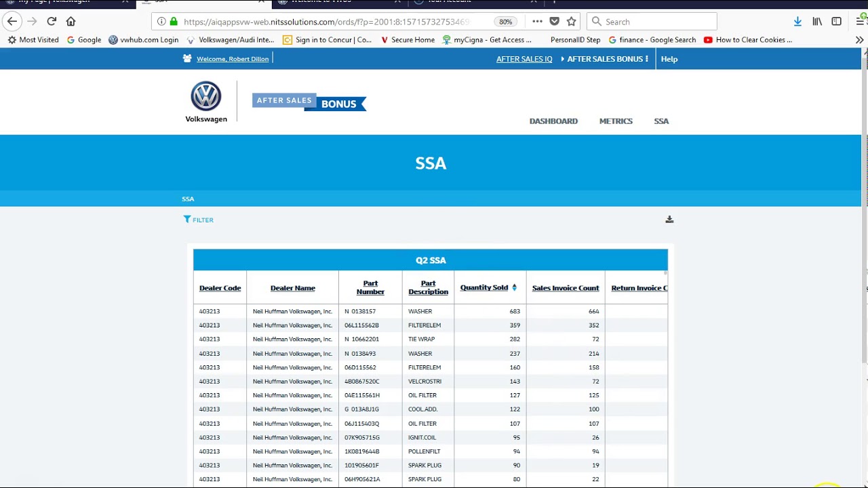The width and height of the screenshot is (868, 488).
Task: Open the FILTER funnel option
Action: (199, 220)
